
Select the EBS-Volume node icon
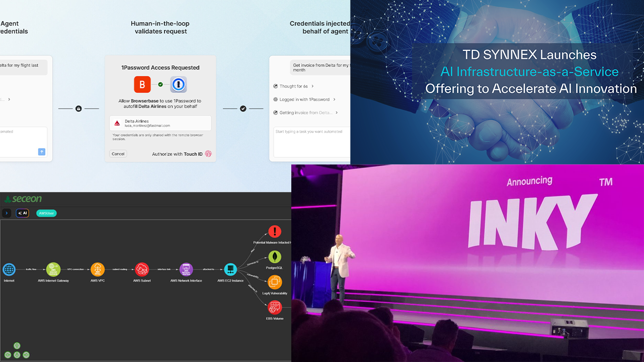pyautogui.click(x=275, y=307)
